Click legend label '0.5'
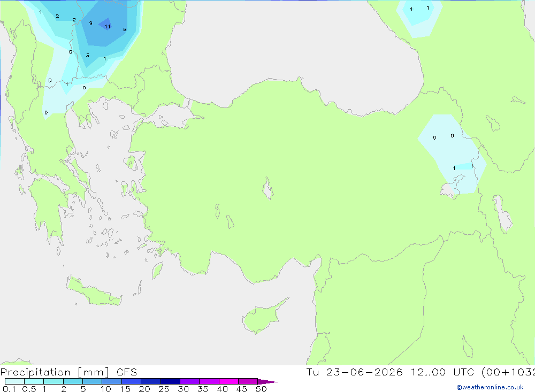The width and height of the screenshot is (535, 392). [x=29, y=389]
